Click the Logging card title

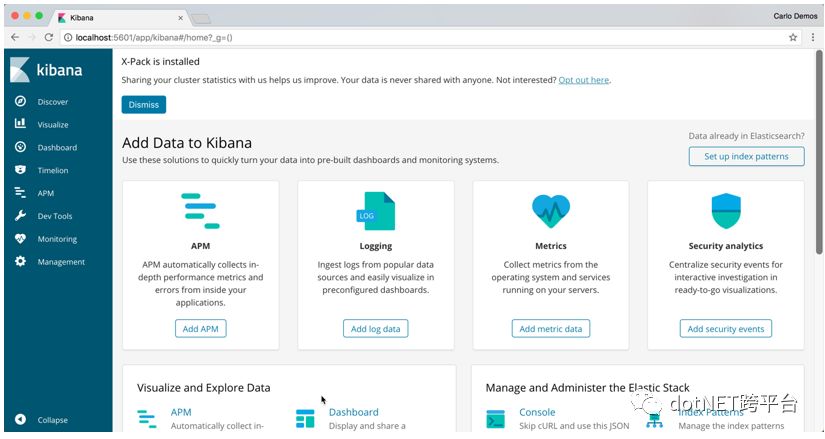tap(376, 246)
